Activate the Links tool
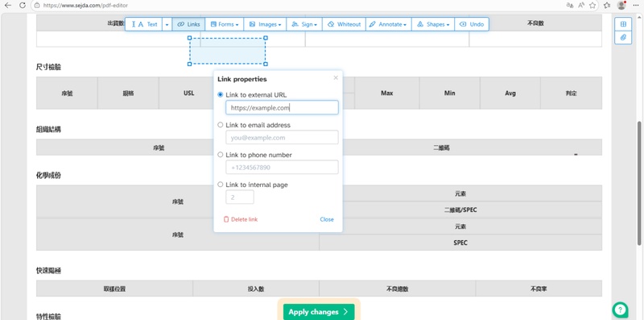The height and width of the screenshot is (320, 644). (188, 24)
